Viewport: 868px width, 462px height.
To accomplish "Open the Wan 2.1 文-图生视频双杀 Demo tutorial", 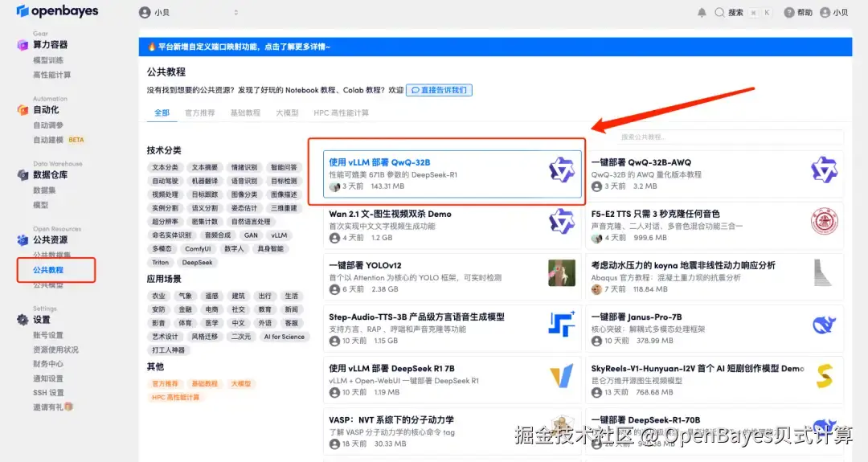I will click(390, 214).
